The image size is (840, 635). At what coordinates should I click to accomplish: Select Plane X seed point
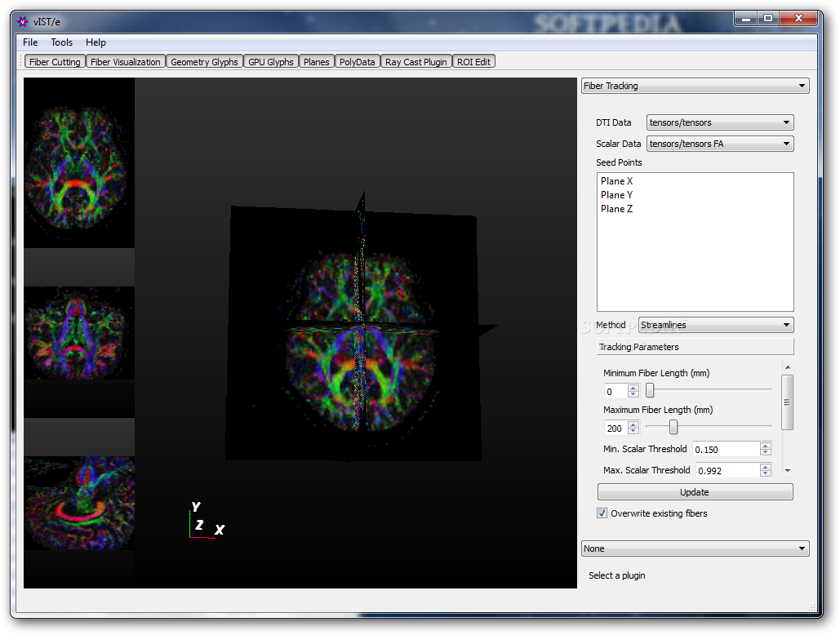pos(616,181)
